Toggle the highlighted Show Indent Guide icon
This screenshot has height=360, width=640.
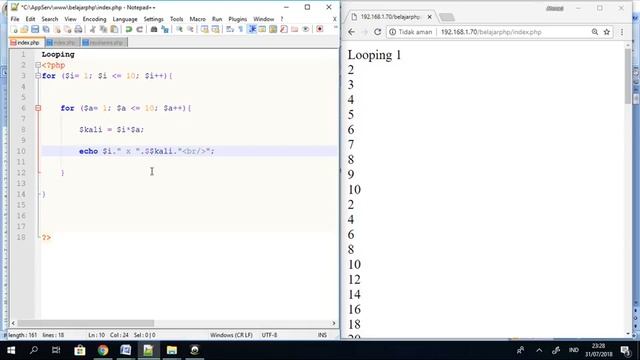click(252, 29)
